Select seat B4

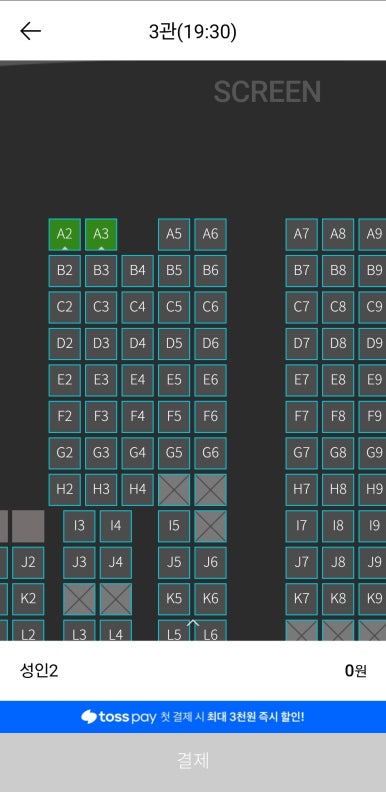point(137,271)
